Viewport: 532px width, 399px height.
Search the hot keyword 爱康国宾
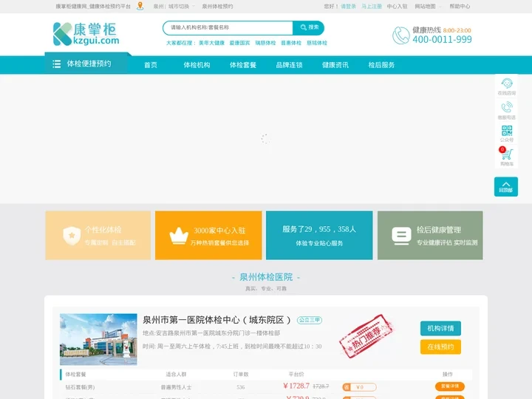pos(239,43)
